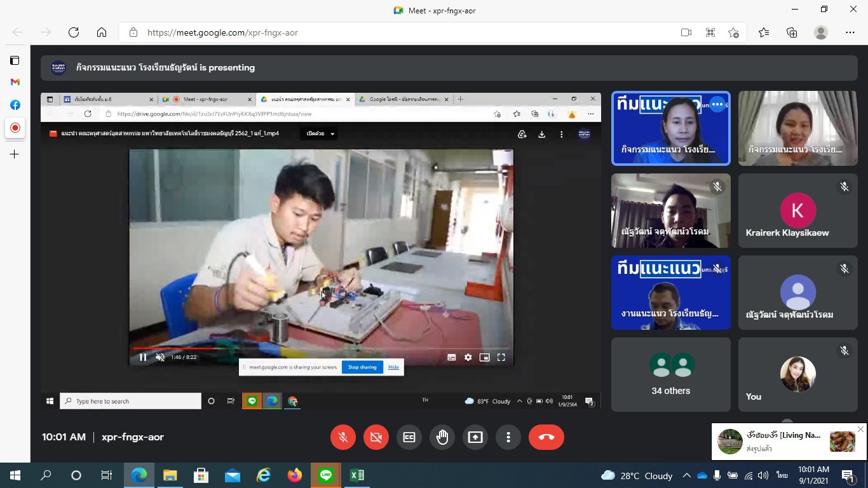Dismiss the LINE notification popup

pos(860,430)
